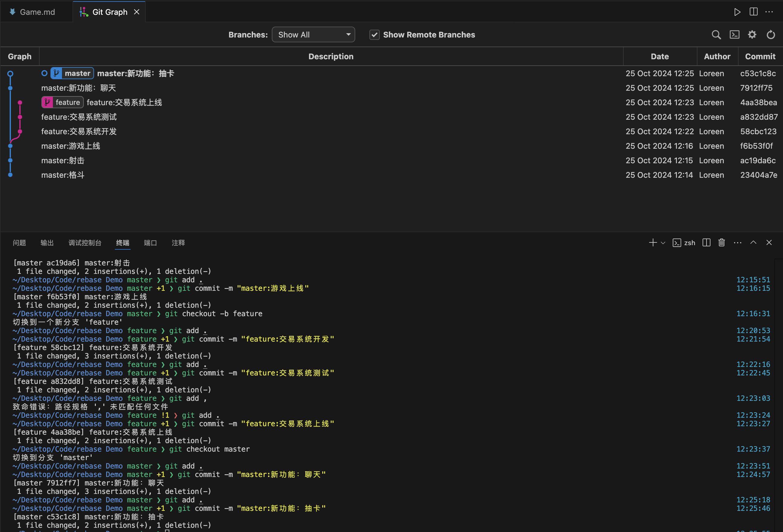Open terminal panel more actions ellipsis
Image resolution: width=783 pixels, height=532 pixels.
(x=738, y=243)
